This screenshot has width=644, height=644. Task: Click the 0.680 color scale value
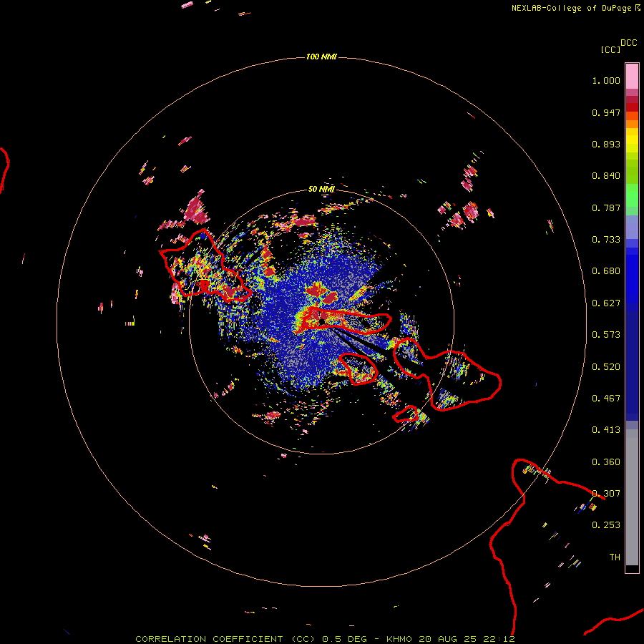[x=606, y=271]
